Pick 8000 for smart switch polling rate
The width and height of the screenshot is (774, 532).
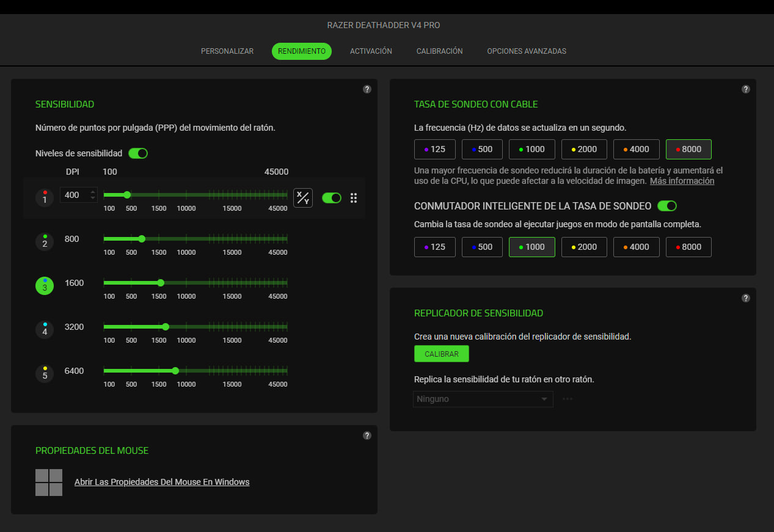click(x=688, y=247)
